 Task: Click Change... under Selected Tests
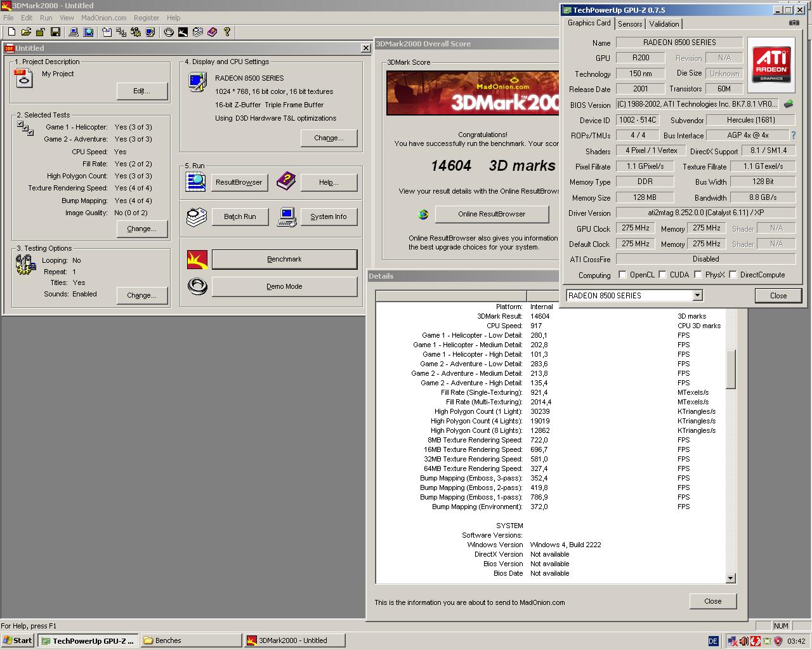(x=142, y=229)
